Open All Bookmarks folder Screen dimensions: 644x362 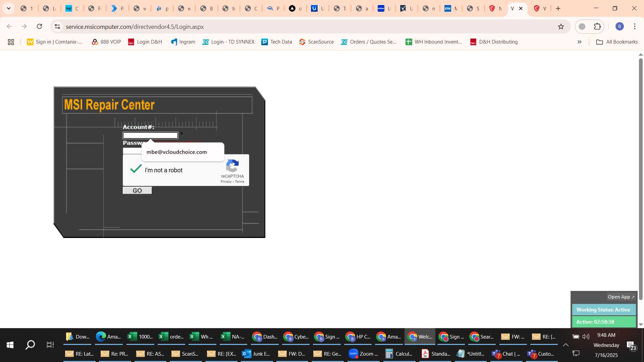click(x=617, y=42)
